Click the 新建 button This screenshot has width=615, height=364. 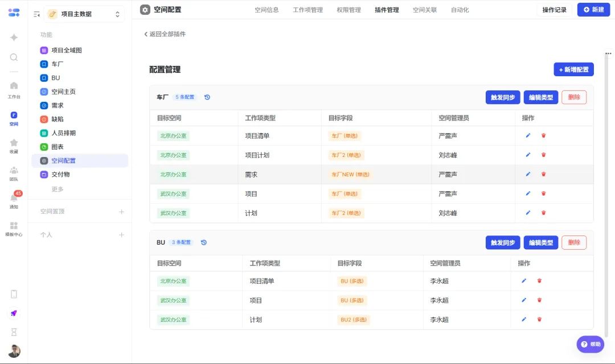[593, 10]
